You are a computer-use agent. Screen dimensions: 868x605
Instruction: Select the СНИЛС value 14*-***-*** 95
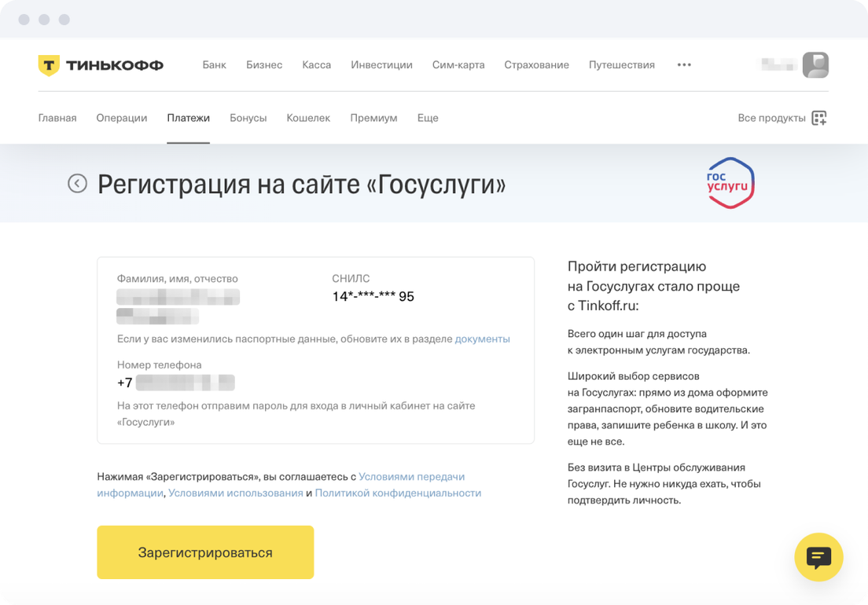(373, 296)
